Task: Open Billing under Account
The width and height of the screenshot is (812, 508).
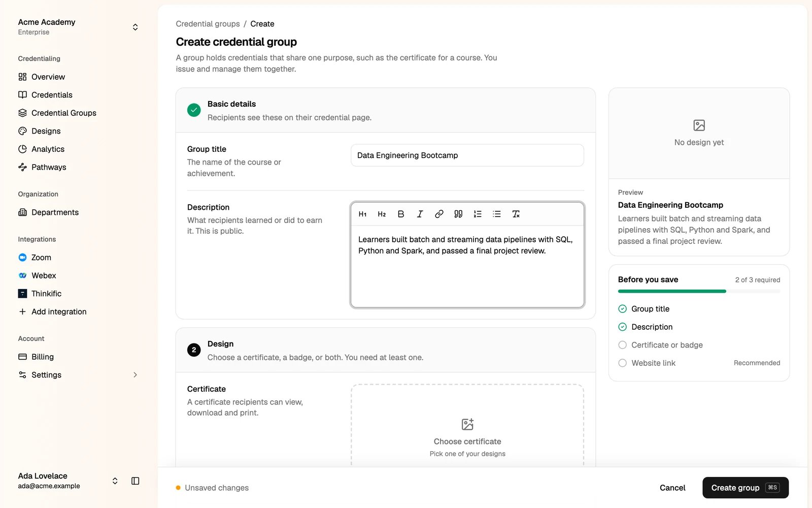Action: (79, 357)
